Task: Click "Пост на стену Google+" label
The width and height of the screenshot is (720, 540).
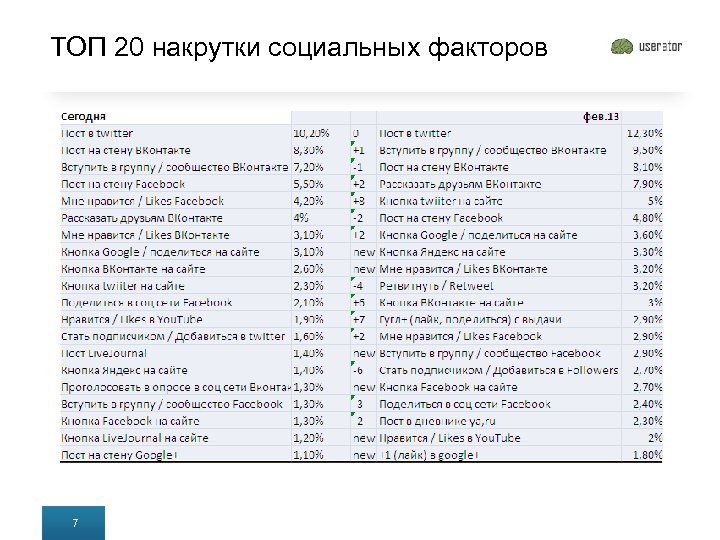Action: (x=119, y=455)
